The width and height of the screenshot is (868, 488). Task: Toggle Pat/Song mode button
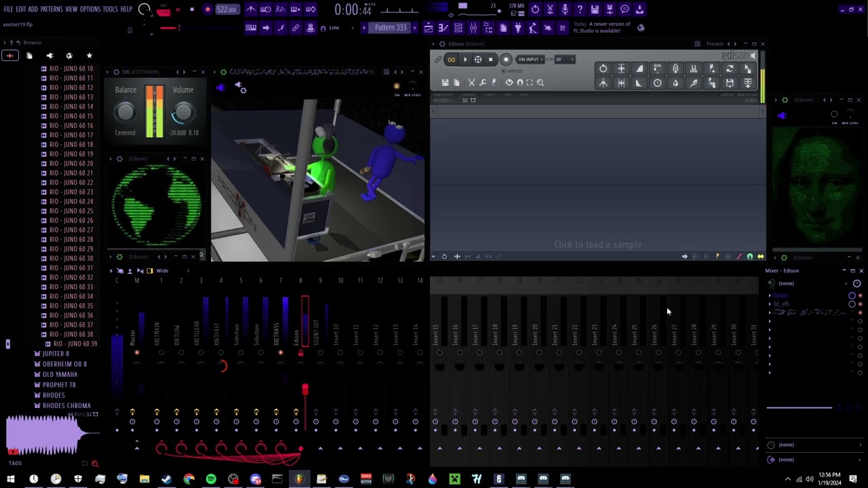pos(163,10)
